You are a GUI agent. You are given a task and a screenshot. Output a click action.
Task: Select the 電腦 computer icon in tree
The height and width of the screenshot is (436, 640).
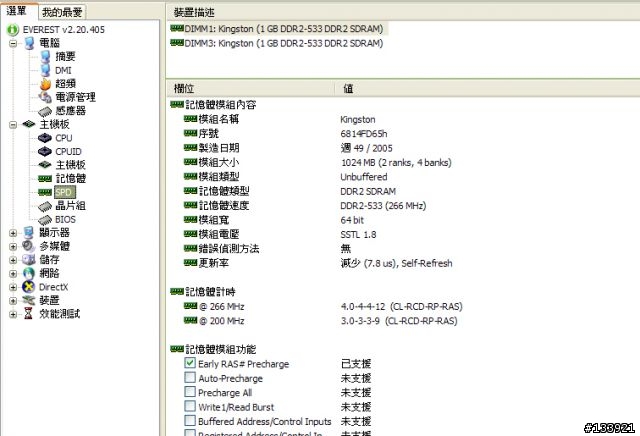click(29, 43)
